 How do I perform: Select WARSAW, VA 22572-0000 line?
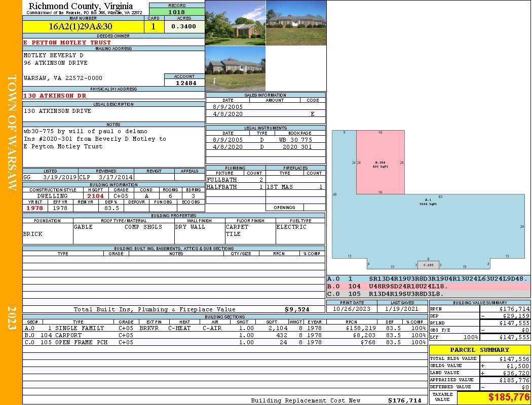coord(63,78)
